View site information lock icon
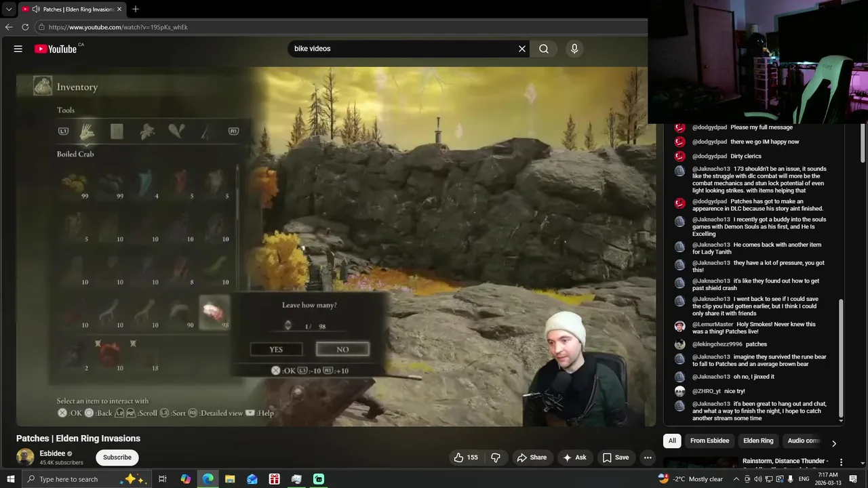 (41, 27)
